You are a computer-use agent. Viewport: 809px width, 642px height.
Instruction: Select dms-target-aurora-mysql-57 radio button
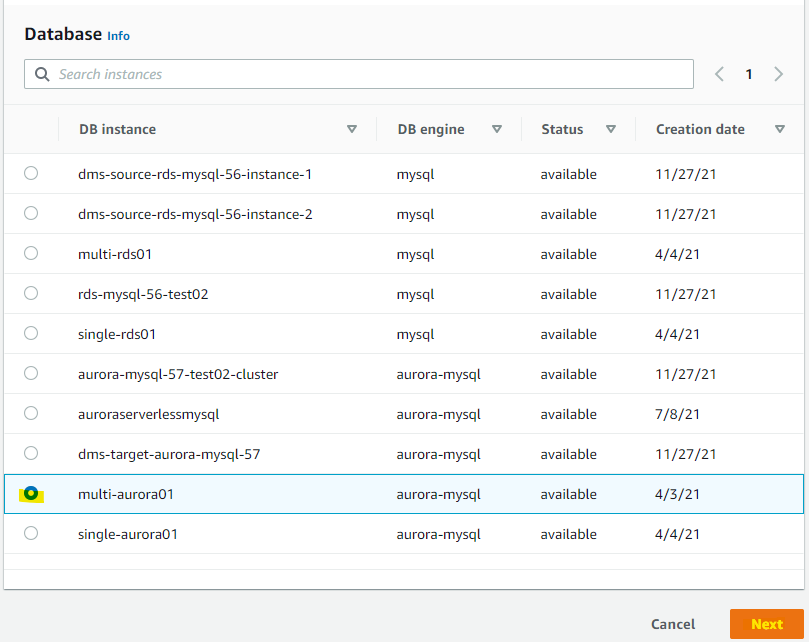pos(31,453)
